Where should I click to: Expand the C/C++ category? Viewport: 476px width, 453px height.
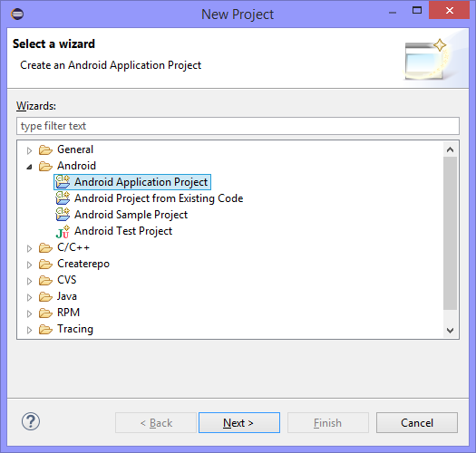coord(29,248)
